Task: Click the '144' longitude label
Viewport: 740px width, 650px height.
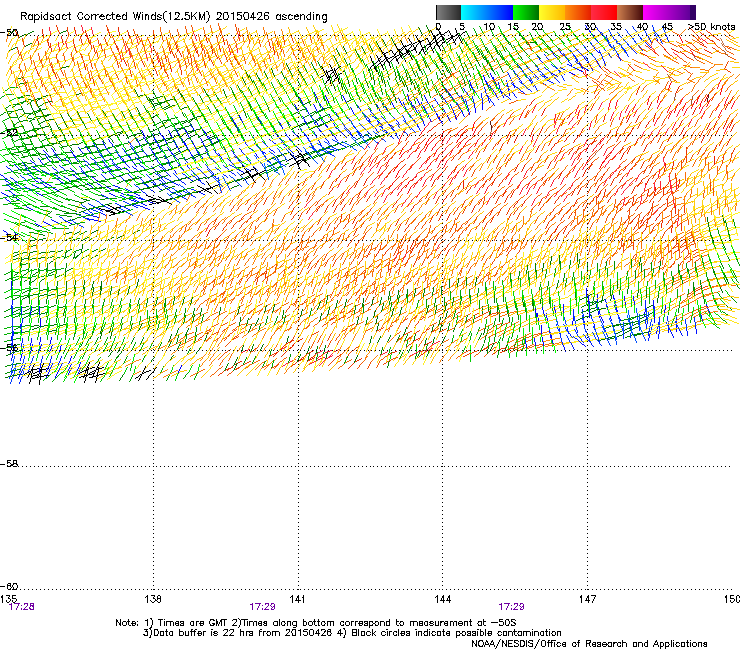Action: (x=443, y=599)
